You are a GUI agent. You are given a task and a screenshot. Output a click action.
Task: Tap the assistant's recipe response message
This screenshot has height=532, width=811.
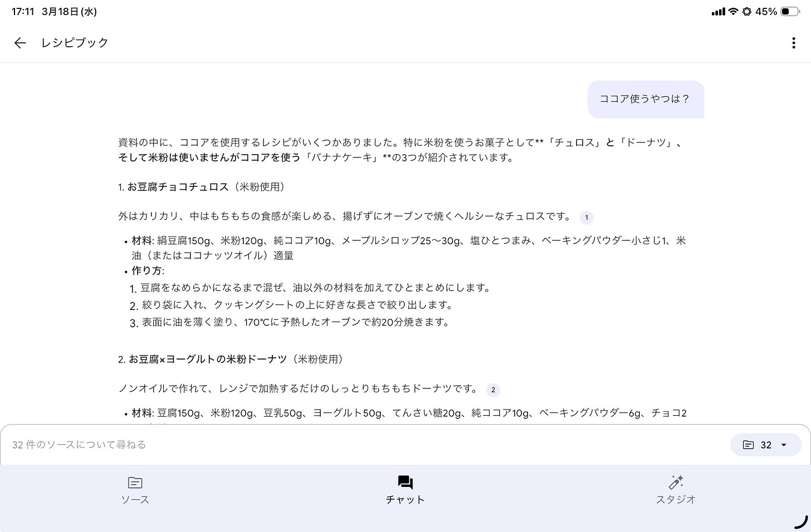pos(390,150)
